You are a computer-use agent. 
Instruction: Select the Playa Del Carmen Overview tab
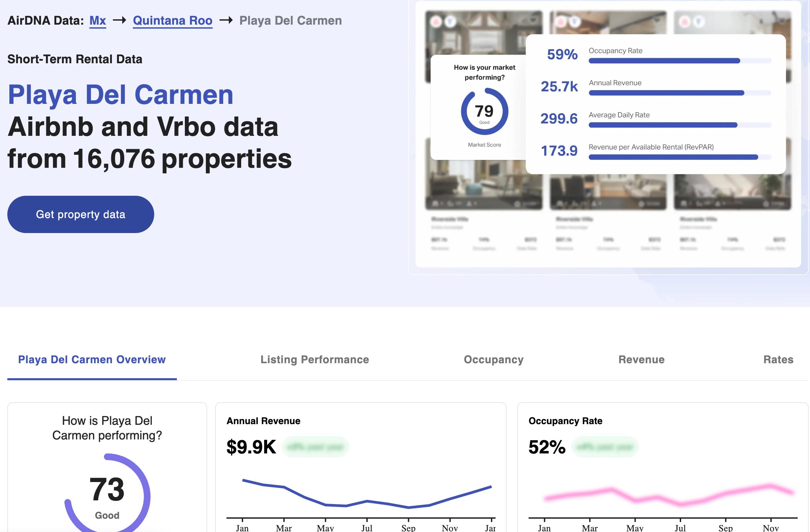92,360
